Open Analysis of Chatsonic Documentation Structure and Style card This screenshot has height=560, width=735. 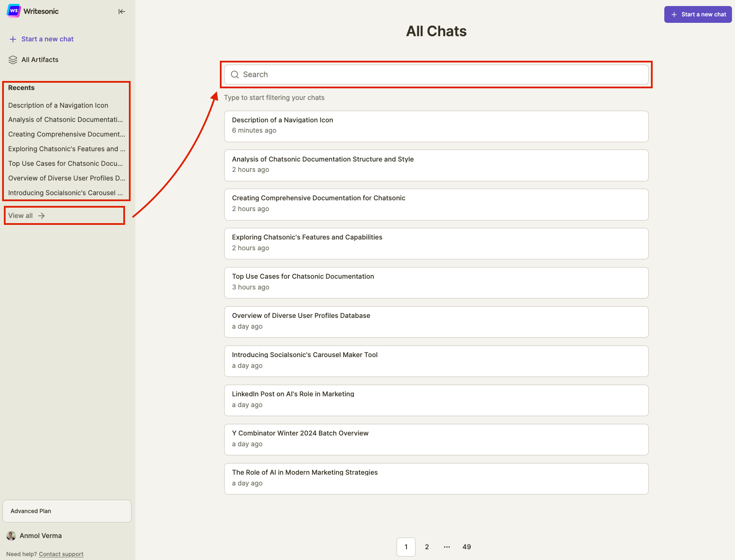coord(436,165)
